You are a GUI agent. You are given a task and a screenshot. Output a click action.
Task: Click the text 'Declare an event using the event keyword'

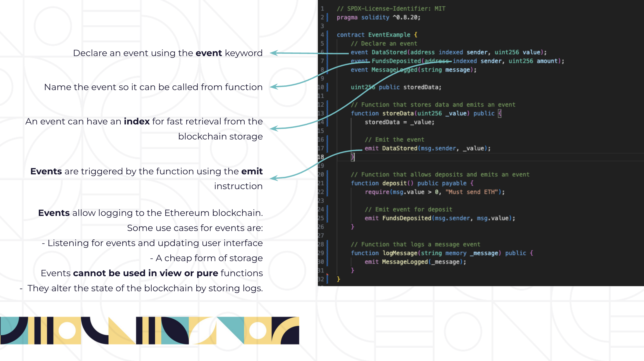tap(168, 53)
